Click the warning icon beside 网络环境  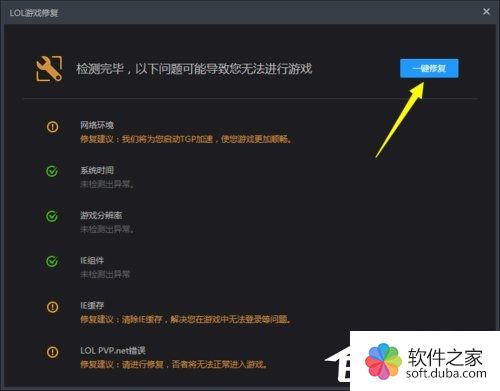52,127
